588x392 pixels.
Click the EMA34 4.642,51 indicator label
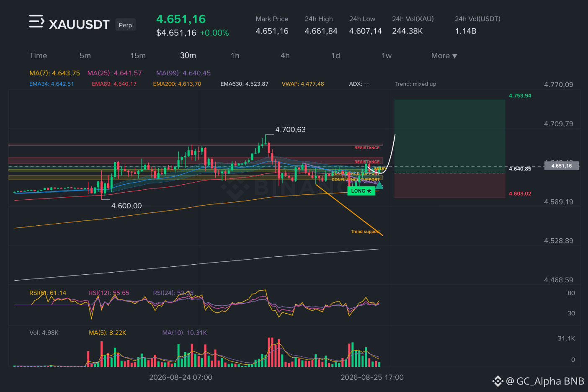click(x=52, y=84)
